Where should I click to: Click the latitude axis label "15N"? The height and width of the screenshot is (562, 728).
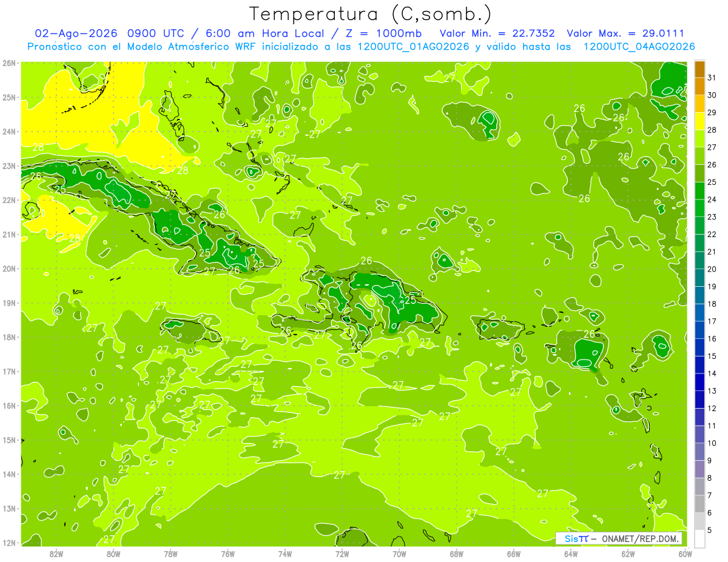9,440
